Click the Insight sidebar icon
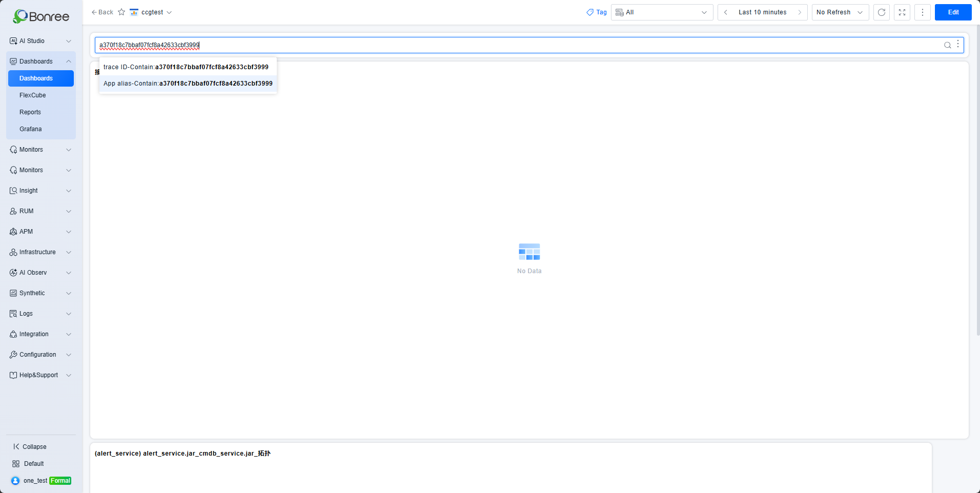This screenshot has width=980, height=493. click(13, 191)
